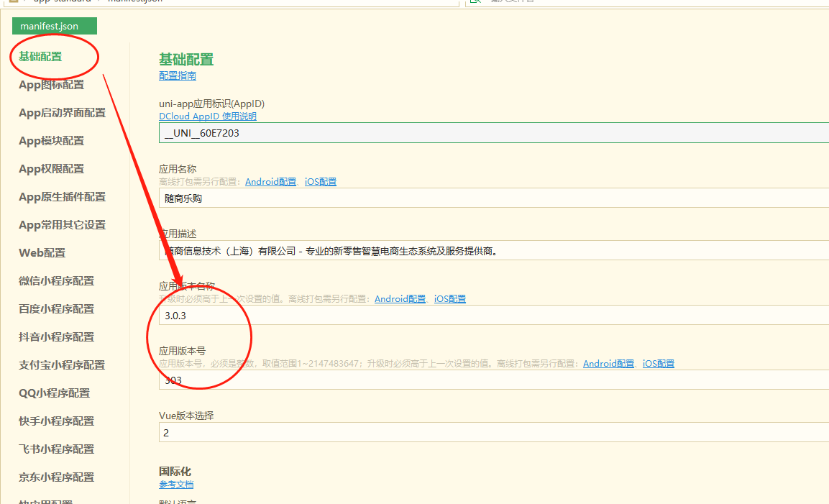The height and width of the screenshot is (504, 829).
Task: Select 基础配置 in the sidebar
Action: coord(40,57)
